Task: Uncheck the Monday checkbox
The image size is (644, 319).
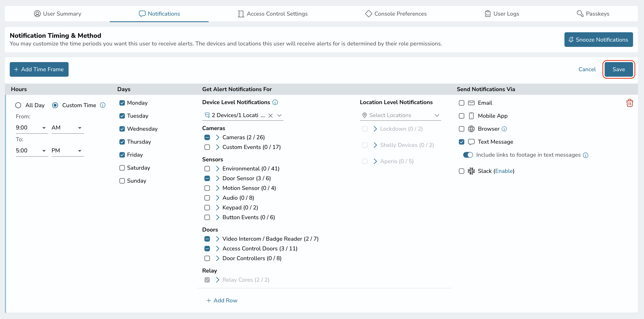Action: (x=122, y=103)
